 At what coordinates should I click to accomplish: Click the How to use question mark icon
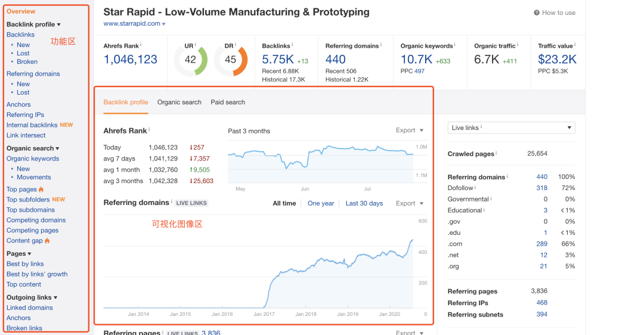[536, 13]
